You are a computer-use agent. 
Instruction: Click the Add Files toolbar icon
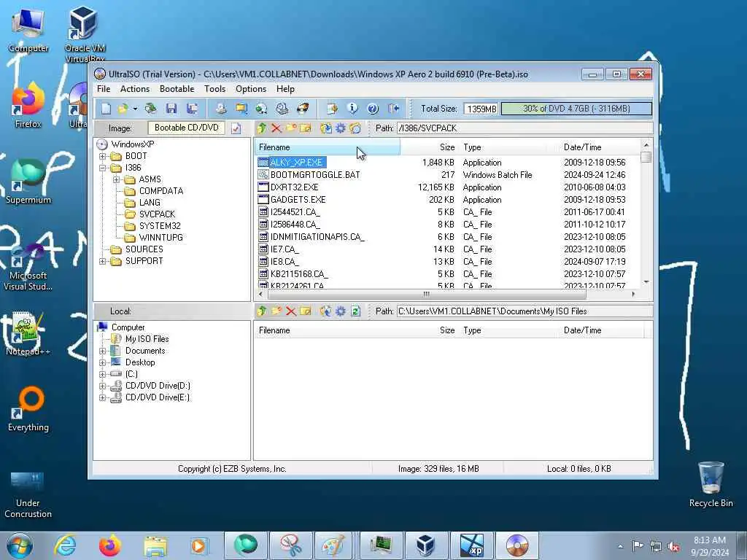point(332,109)
